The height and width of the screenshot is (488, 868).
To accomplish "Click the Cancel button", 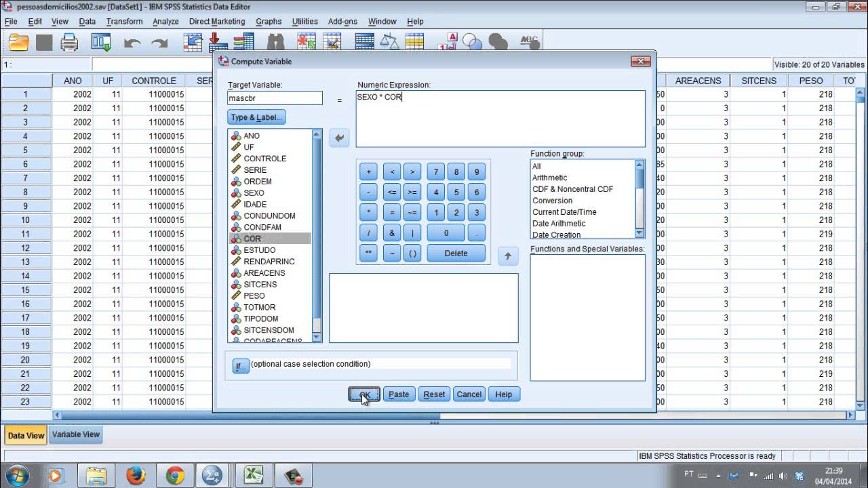I will pyautogui.click(x=469, y=394).
